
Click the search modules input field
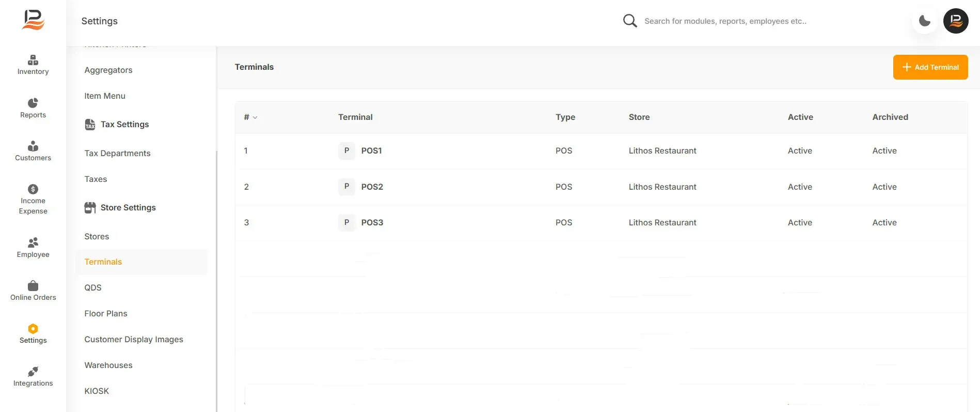point(725,21)
